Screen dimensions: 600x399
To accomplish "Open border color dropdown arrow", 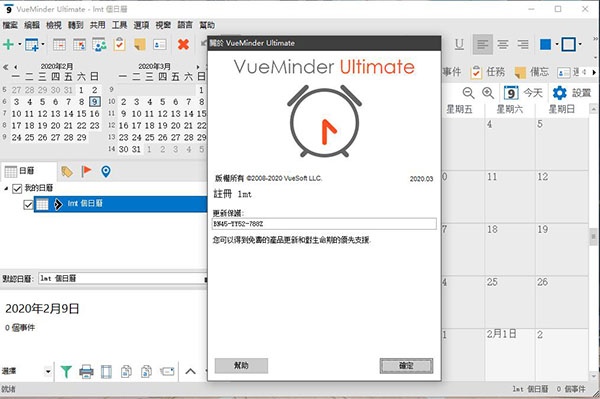I will [580, 45].
